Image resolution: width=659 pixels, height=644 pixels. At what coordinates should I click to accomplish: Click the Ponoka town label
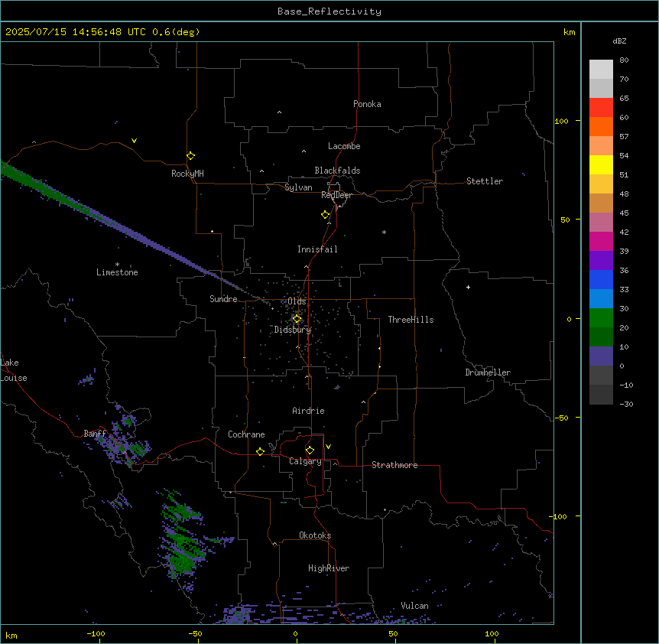(x=367, y=104)
